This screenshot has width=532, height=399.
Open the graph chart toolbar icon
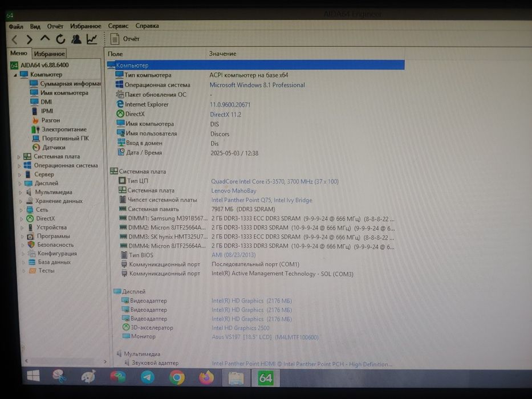(x=92, y=39)
